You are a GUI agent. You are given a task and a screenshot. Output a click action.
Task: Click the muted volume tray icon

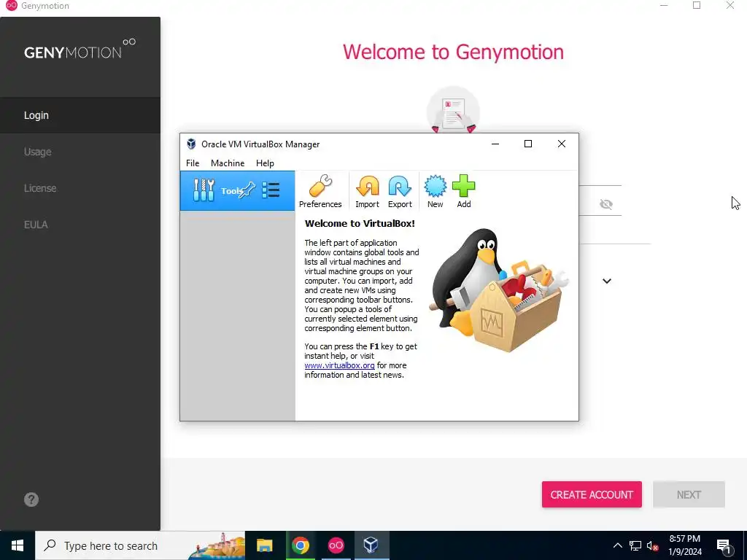click(x=652, y=545)
